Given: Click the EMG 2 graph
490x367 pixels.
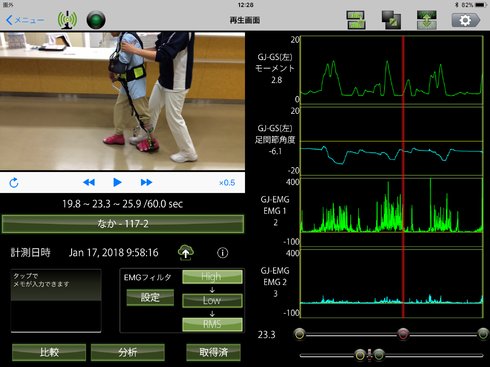Looking at the screenshot, I should click(x=392, y=283).
